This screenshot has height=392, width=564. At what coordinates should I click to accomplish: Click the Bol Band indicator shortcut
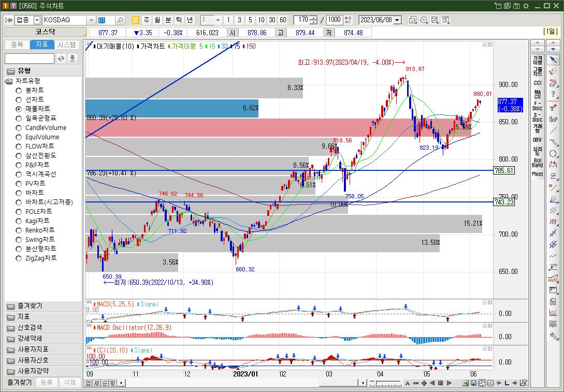538,163
